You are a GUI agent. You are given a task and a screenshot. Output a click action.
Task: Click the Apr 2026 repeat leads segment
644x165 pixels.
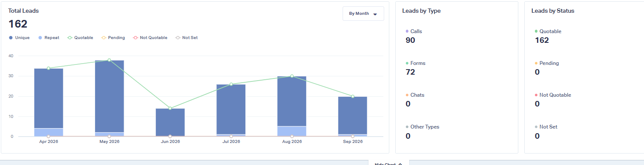(x=48, y=132)
